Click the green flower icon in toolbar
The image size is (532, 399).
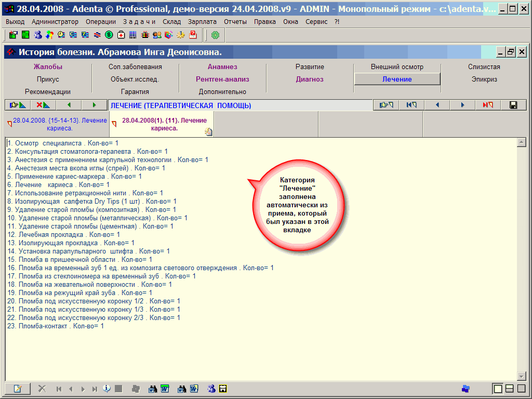[215, 35]
